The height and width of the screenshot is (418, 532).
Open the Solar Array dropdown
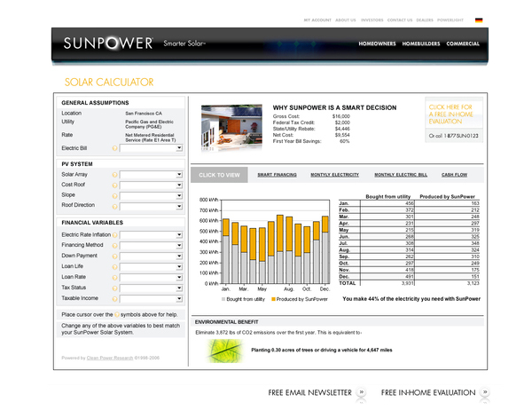[151, 175]
